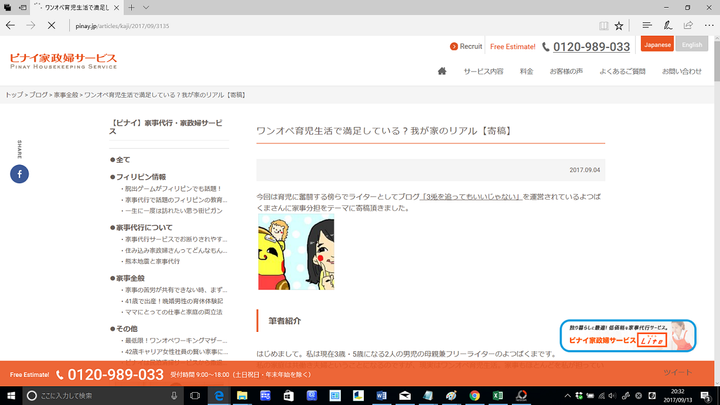
Task: Open Google Chrome from the taskbar
Action: click(474, 395)
